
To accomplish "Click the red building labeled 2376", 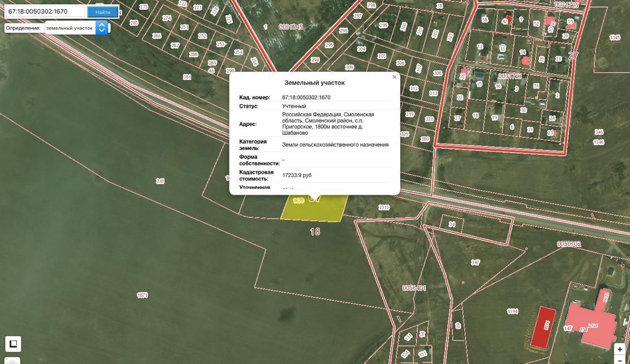I will click(543, 327).
